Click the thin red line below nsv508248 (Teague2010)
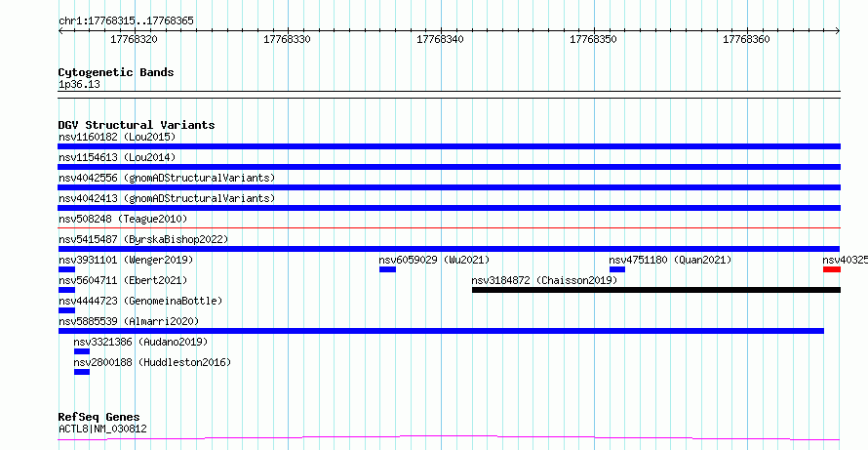The width and height of the screenshot is (868, 450). pyautogui.click(x=449, y=227)
